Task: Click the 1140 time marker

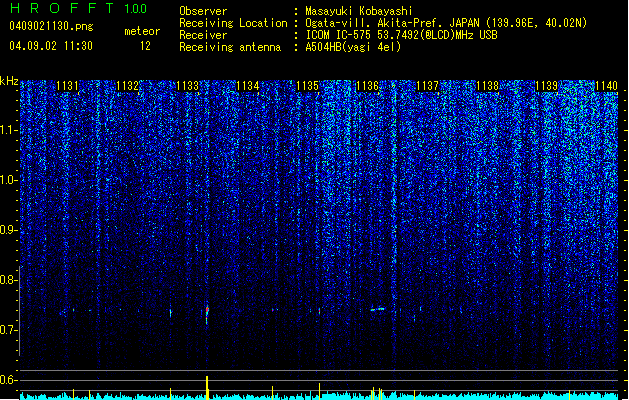Action: pyautogui.click(x=607, y=86)
